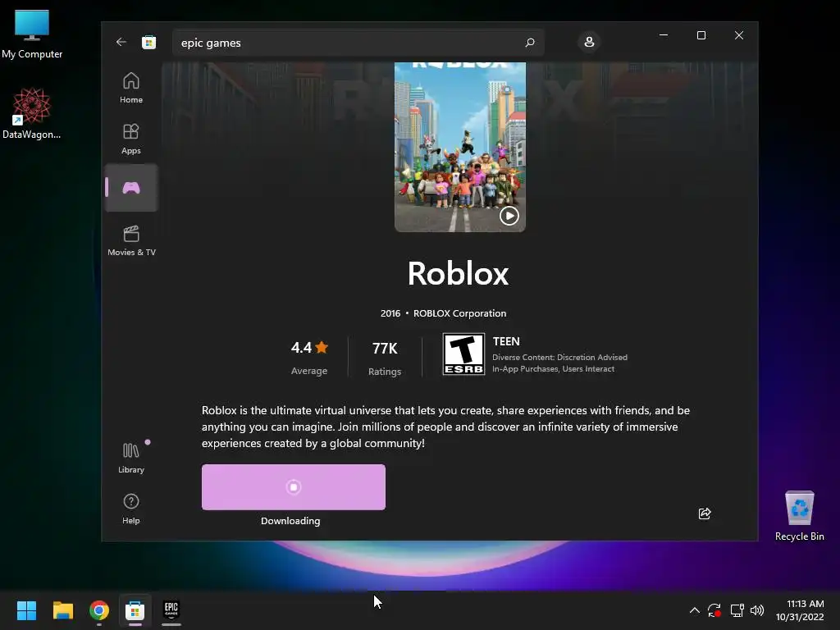This screenshot has height=630, width=840.
Task: Open the Recycle Bin desktop icon
Action: coord(799,516)
